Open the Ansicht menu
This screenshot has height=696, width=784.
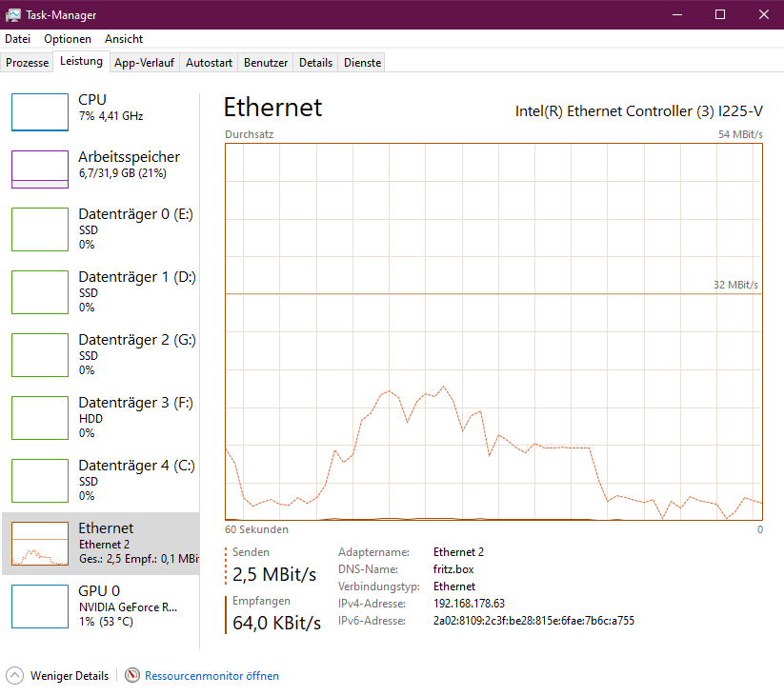coord(124,39)
